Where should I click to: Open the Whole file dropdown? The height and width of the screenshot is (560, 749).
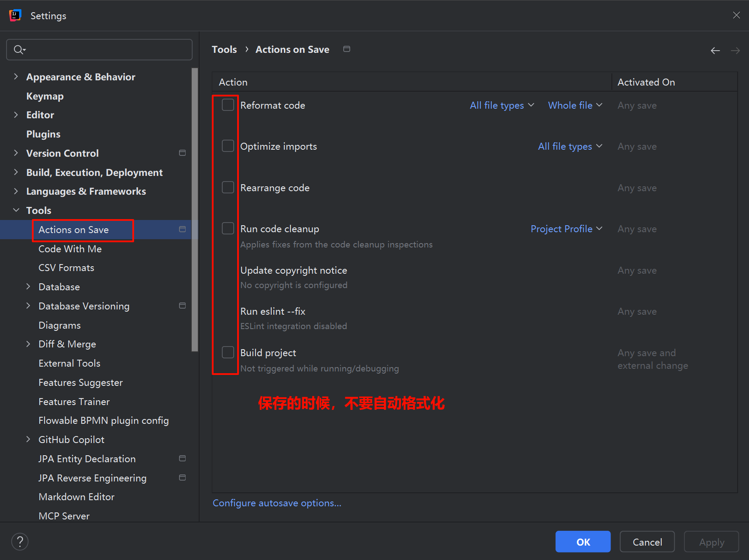tap(575, 105)
